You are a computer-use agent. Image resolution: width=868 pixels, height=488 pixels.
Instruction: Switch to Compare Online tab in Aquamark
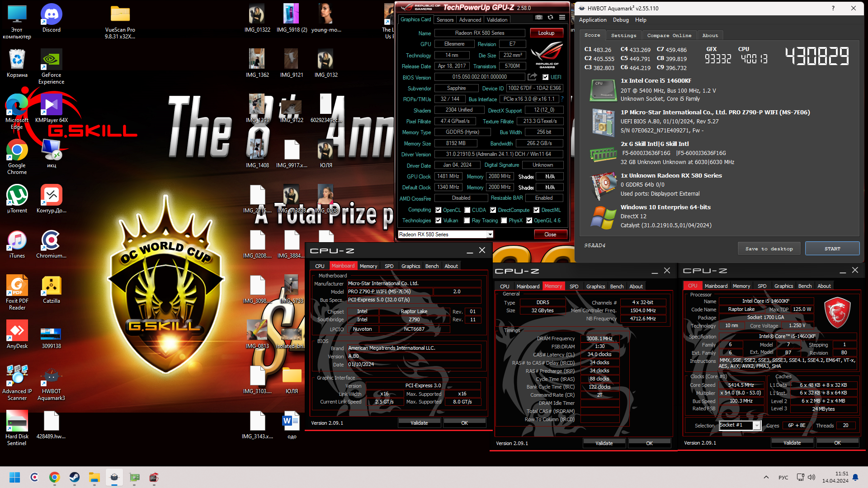pyautogui.click(x=669, y=35)
